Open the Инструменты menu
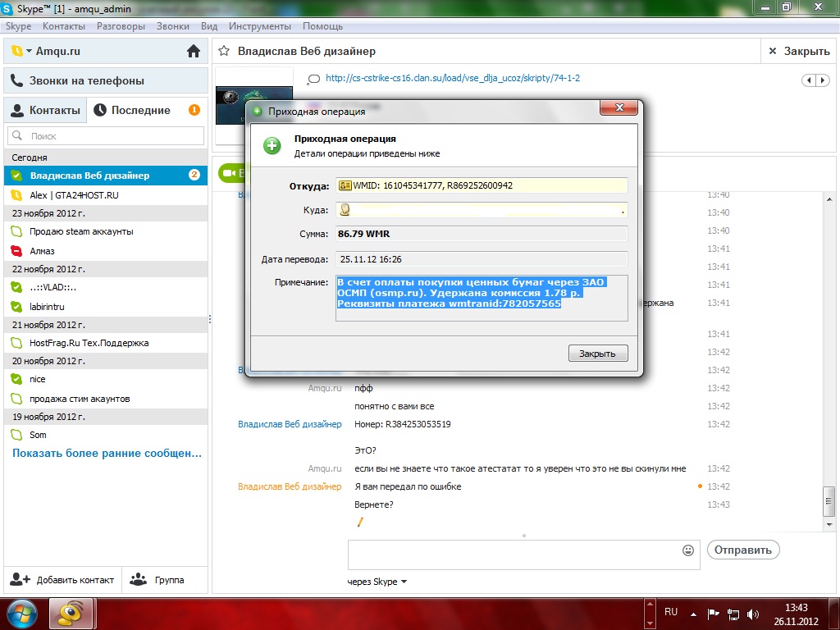Viewport: 840px width, 630px height. [260, 26]
